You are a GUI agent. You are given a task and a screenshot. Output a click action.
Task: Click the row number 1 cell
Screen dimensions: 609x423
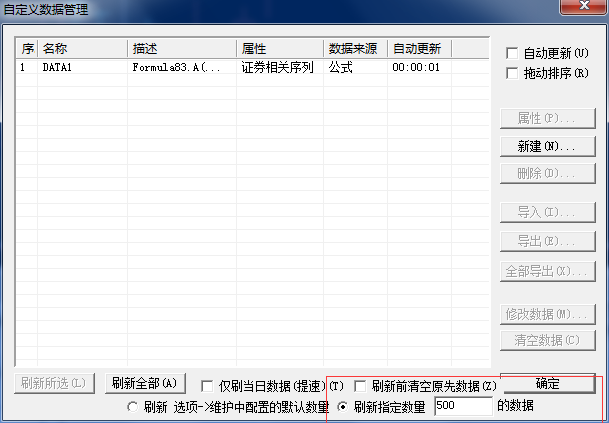point(23,68)
